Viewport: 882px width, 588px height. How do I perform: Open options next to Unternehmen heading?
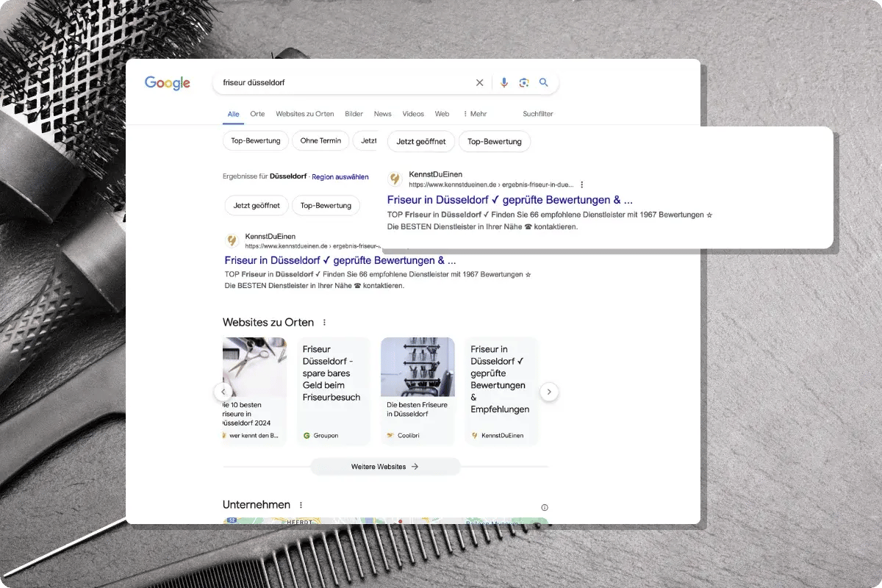coord(301,505)
